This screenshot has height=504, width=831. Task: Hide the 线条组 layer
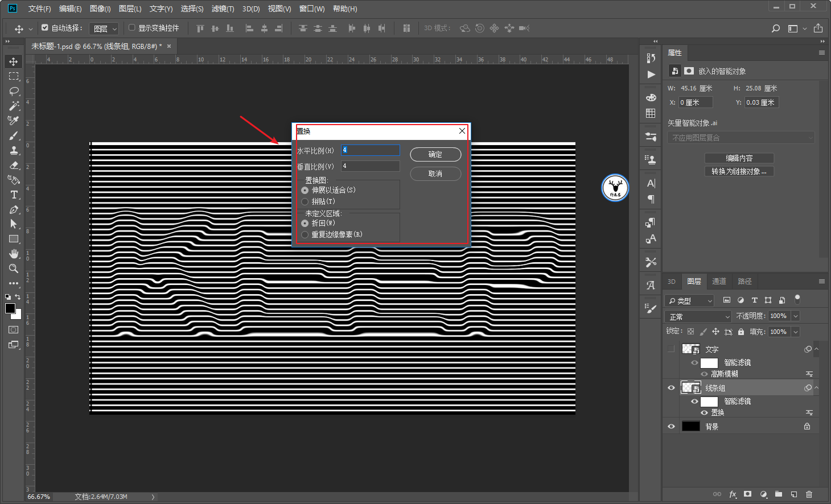click(x=671, y=387)
